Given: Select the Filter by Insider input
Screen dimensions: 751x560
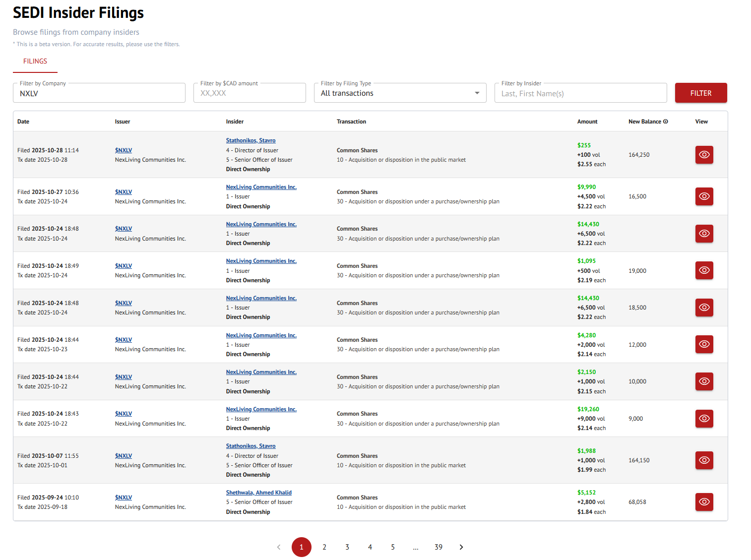Looking at the screenshot, I should 580,93.
